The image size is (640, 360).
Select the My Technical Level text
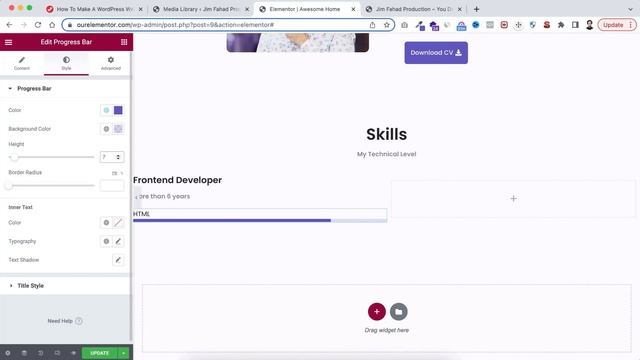(387, 154)
